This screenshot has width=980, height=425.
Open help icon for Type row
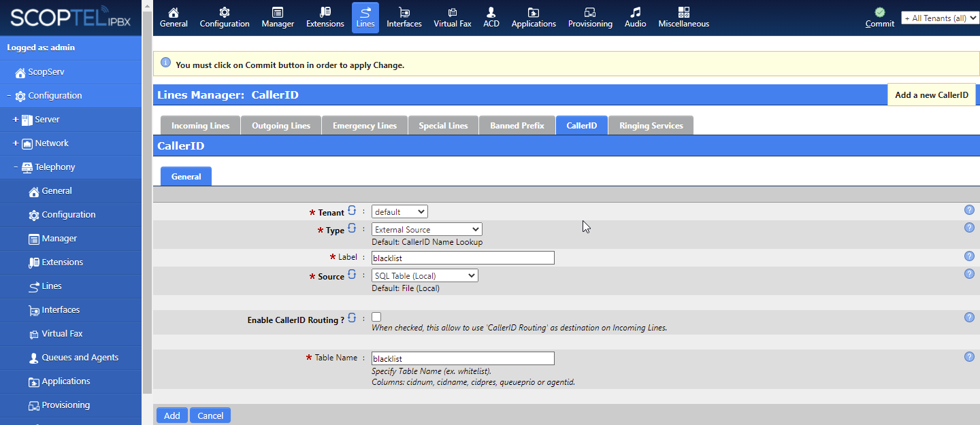point(969,228)
